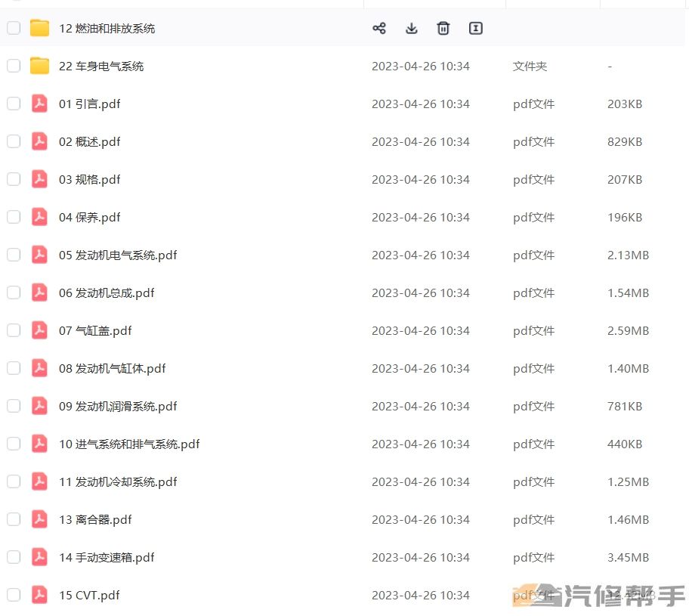The image size is (689, 616).
Task: Click PDF icon of 08 发动机气缸体.pdf
Action: 39,368
